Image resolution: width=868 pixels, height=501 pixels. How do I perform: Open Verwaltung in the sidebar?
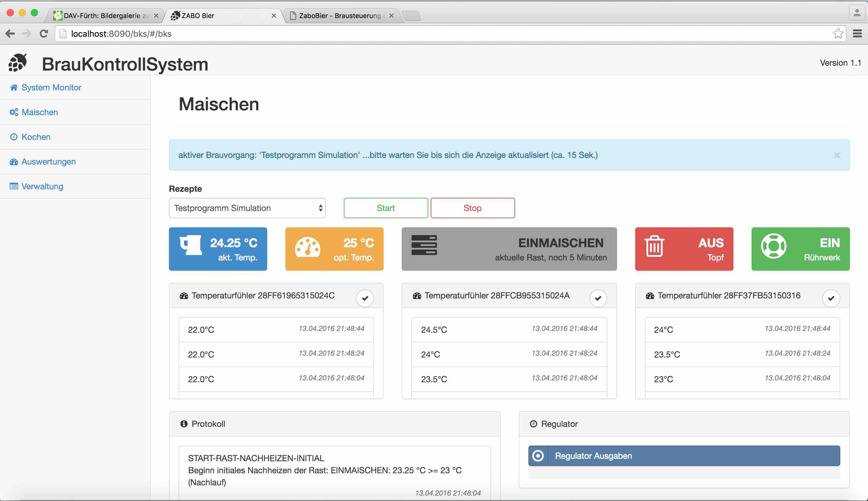[42, 187]
